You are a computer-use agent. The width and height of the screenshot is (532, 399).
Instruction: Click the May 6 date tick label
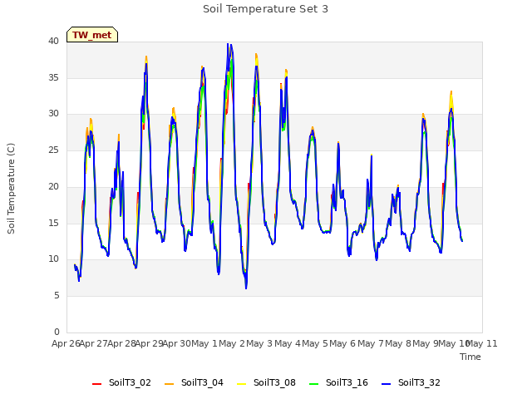click(x=342, y=343)
